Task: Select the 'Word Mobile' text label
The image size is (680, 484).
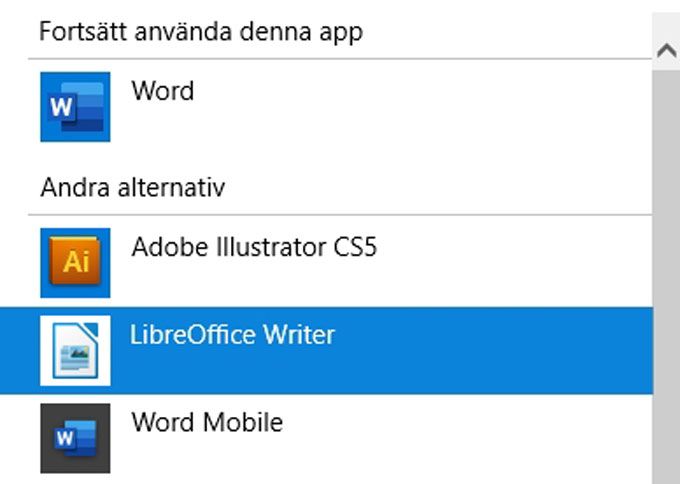Action: tap(207, 422)
